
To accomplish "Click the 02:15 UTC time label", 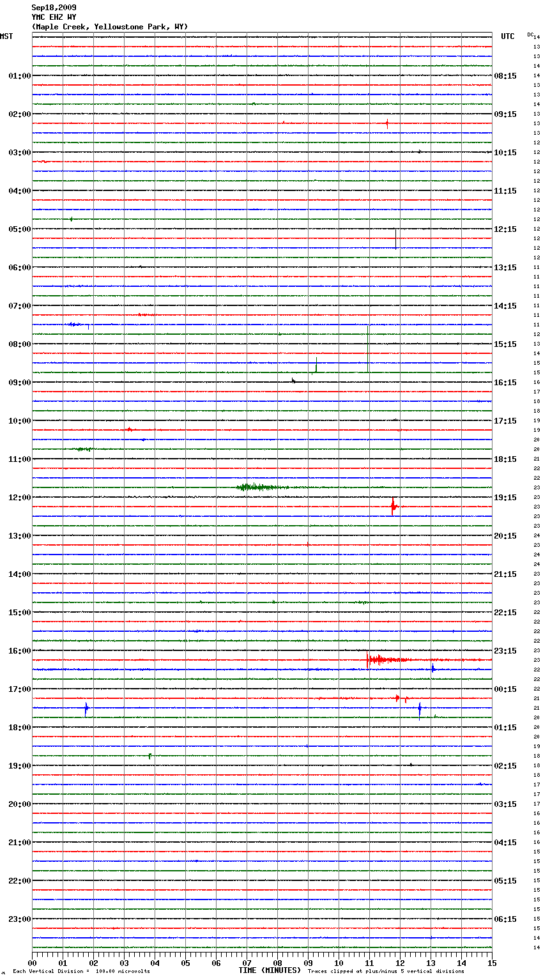I will tap(505, 766).
